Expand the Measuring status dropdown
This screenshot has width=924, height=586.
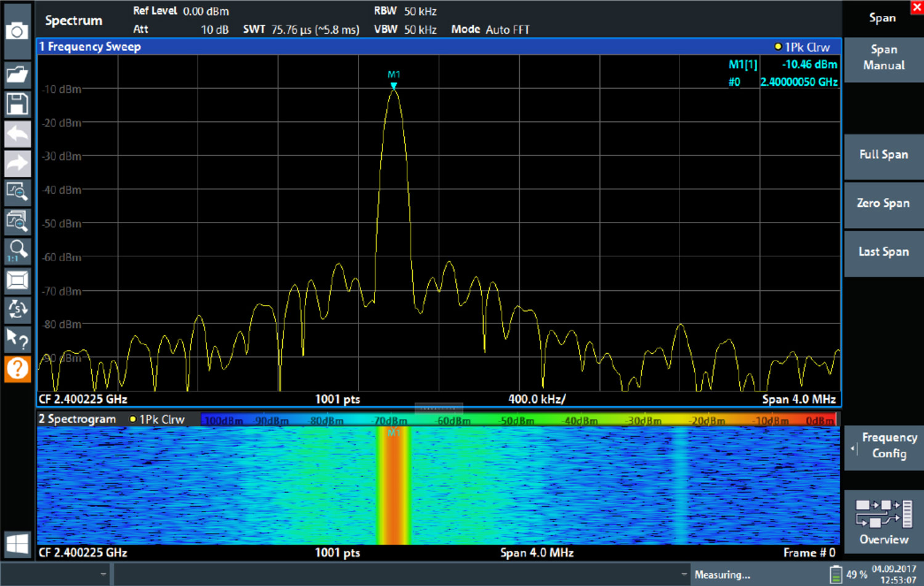tap(685, 574)
